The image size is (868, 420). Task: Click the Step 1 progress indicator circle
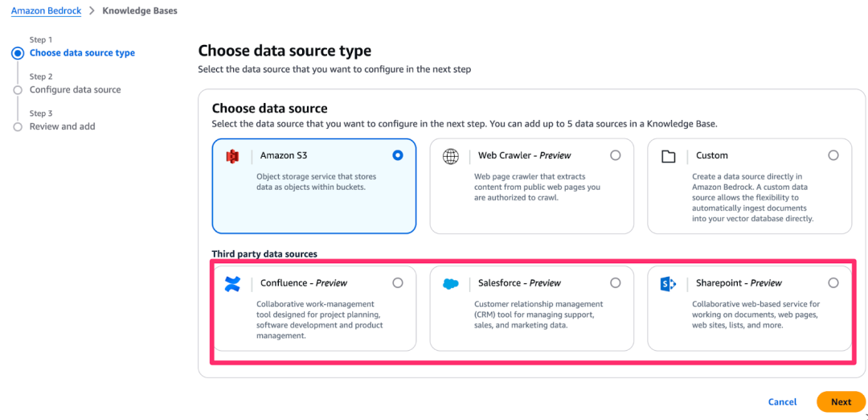(18, 53)
